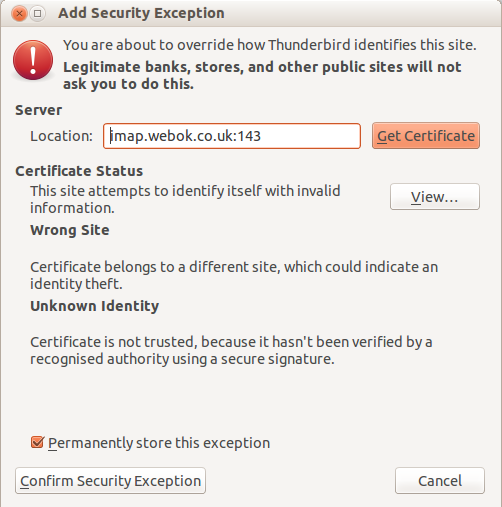Viewport: 502px width, 507px height.
Task: Open certificate details with View… button
Action: click(x=435, y=197)
